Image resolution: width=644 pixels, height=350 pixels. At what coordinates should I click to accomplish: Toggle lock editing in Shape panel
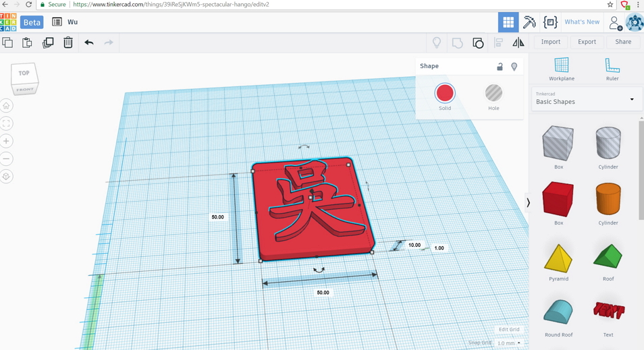pos(500,67)
